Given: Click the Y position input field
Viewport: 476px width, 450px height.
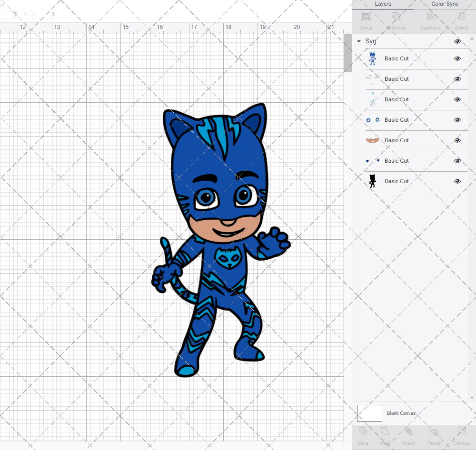Looking at the screenshot, I should coord(40,14).
